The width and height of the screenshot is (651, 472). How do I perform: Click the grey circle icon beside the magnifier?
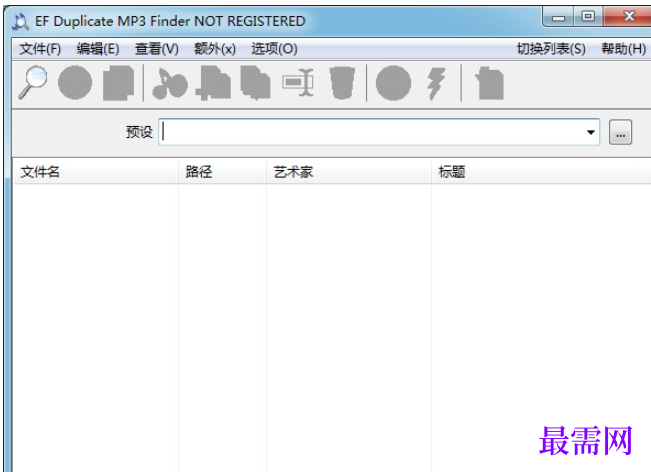tap(75, 83)
